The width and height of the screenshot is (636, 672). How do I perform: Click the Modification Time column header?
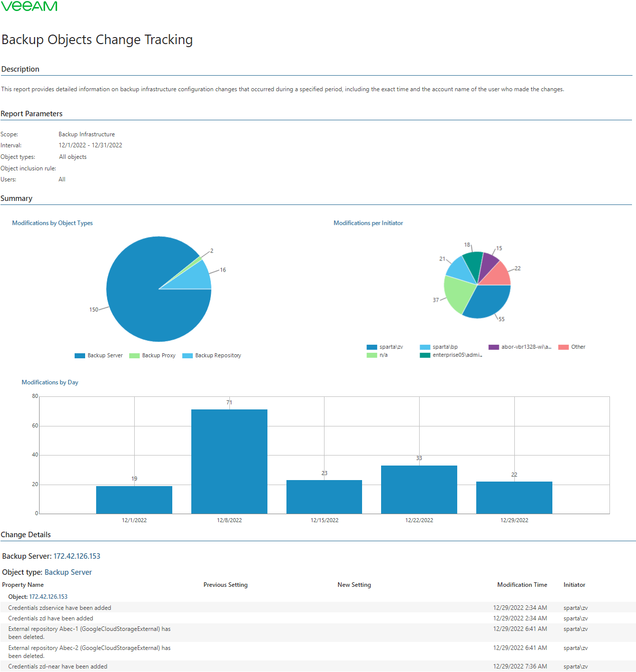tap(522, 585)
